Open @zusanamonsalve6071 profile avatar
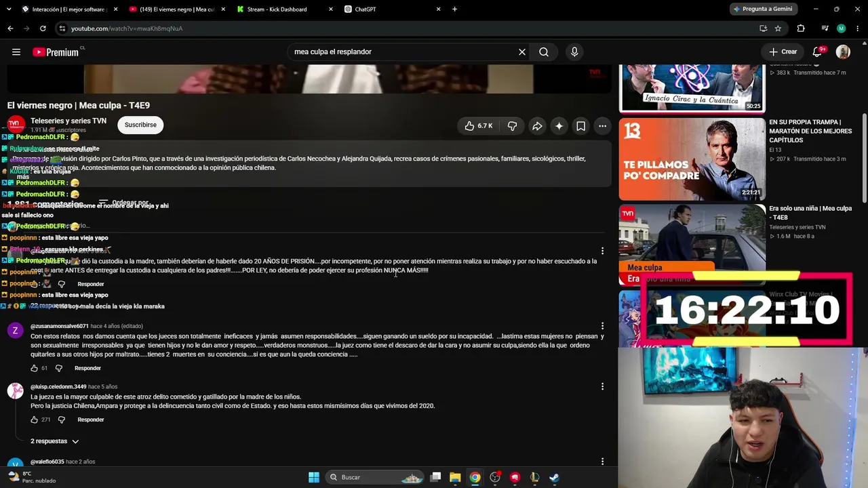 [x=15, y=331]
